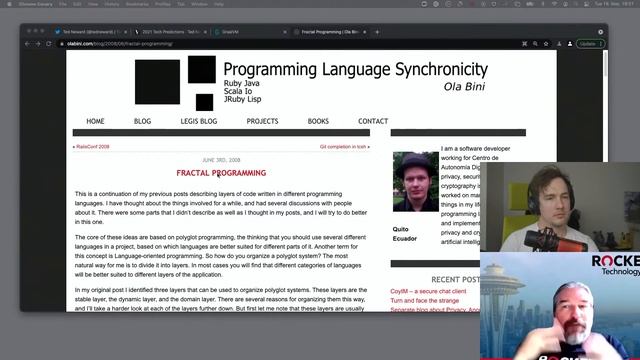This screenshot has height=360, width=640.
Task: Click the lock icon beside olabini.com URL
Action: pos(62,44)
